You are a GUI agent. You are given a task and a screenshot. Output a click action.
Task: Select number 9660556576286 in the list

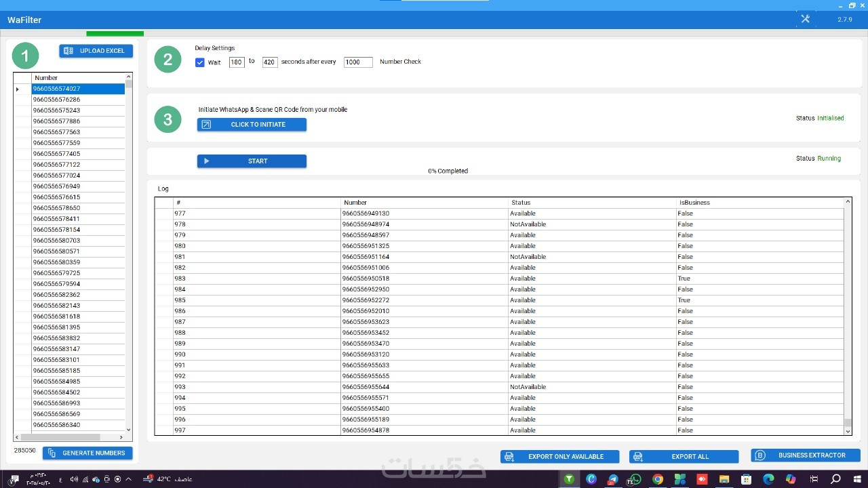tap(78, 100)
